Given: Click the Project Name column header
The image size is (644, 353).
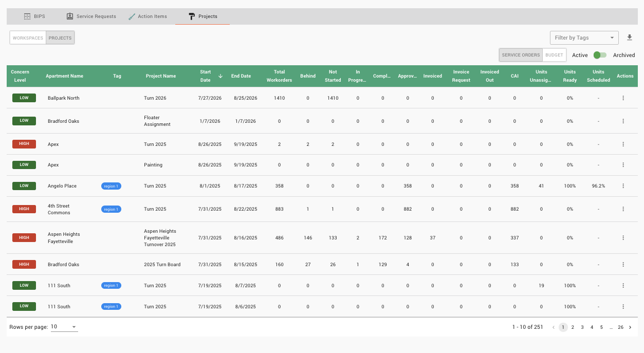Looking at the screenshot, I should coord(161,76).
